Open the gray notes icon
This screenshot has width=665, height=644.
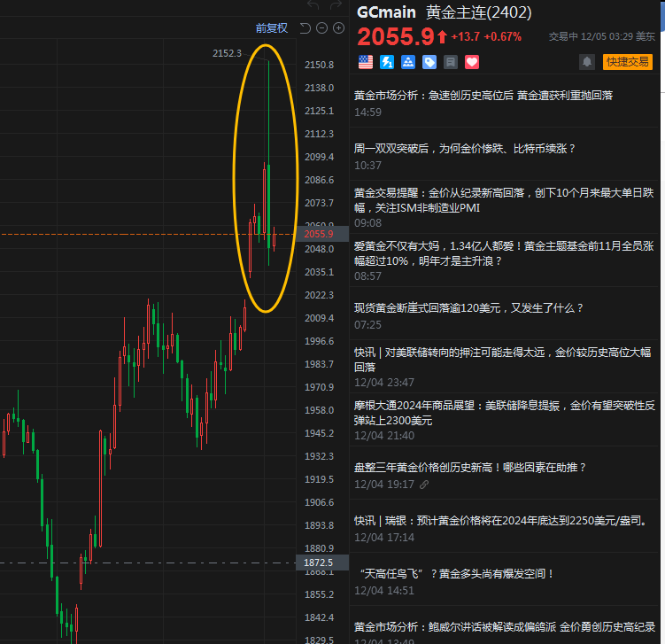point(451,62)
